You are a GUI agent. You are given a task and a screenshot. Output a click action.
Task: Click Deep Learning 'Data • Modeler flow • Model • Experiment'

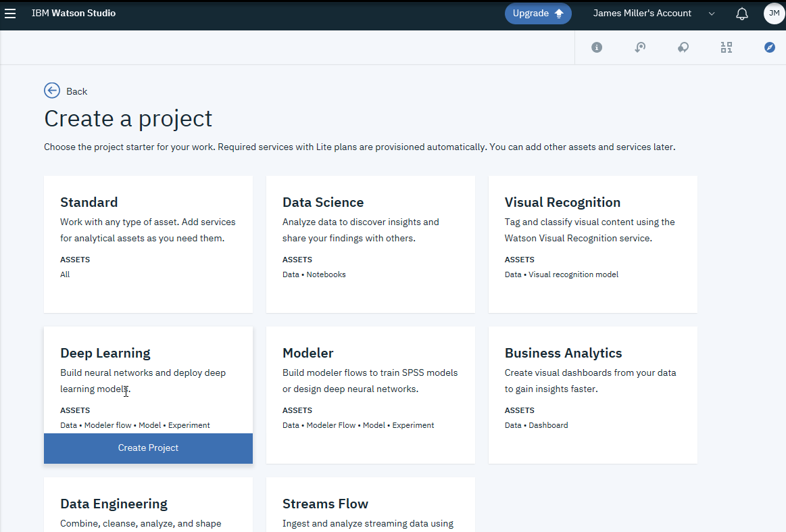click(135, 425)
